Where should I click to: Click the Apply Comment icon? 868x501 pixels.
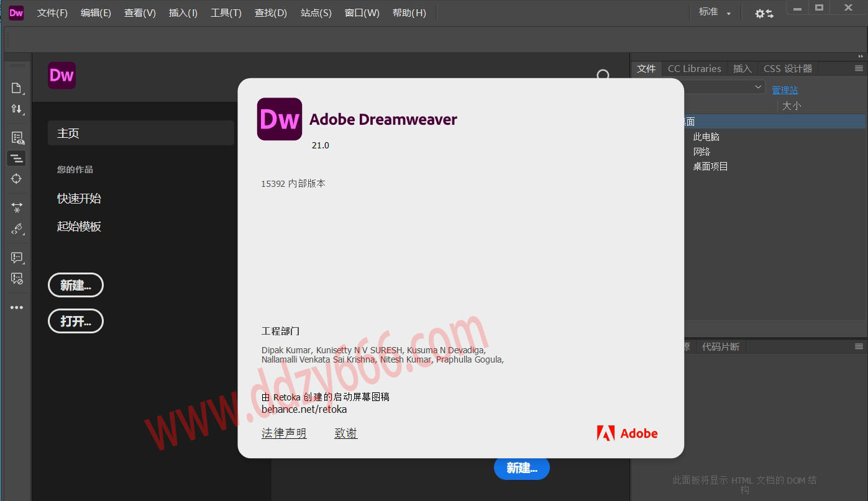17,257
